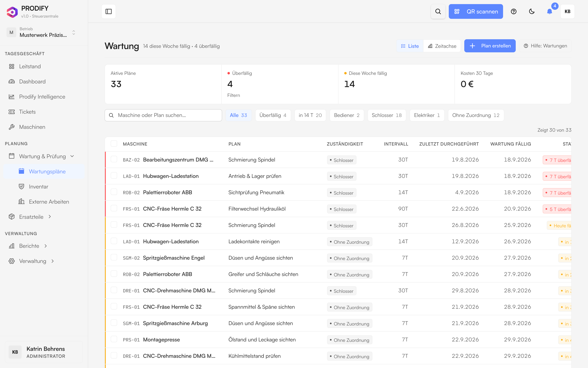Collapse the Wartung & Prüfung section
Viewport: 588px width, 368px height.
pos(72,156)
